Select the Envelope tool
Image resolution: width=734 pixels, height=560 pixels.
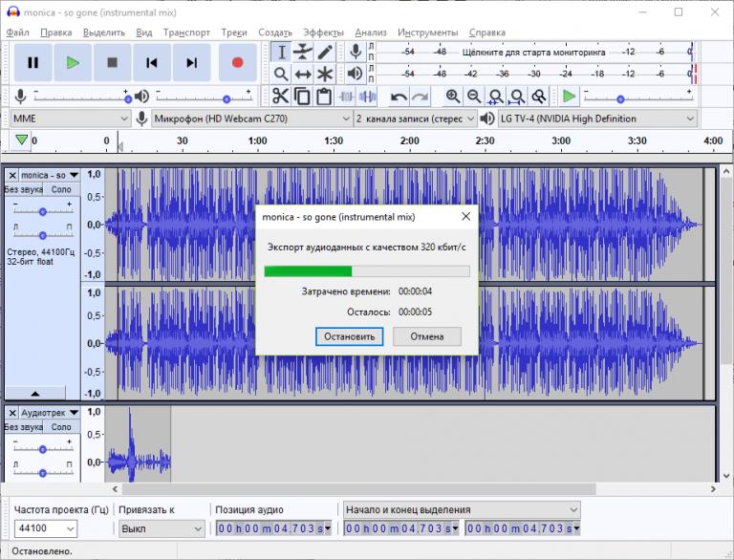point(303,52)
